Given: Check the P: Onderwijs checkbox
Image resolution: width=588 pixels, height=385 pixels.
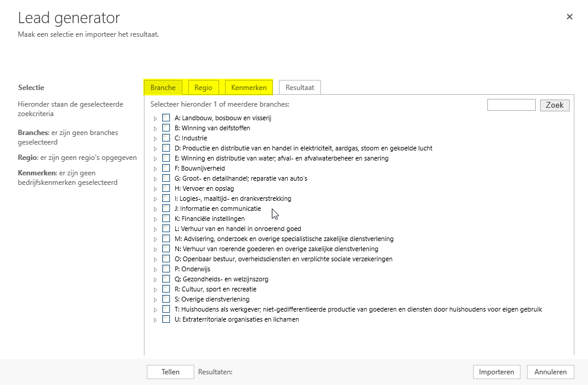Looking at the screenshot, I should (166, 269).
